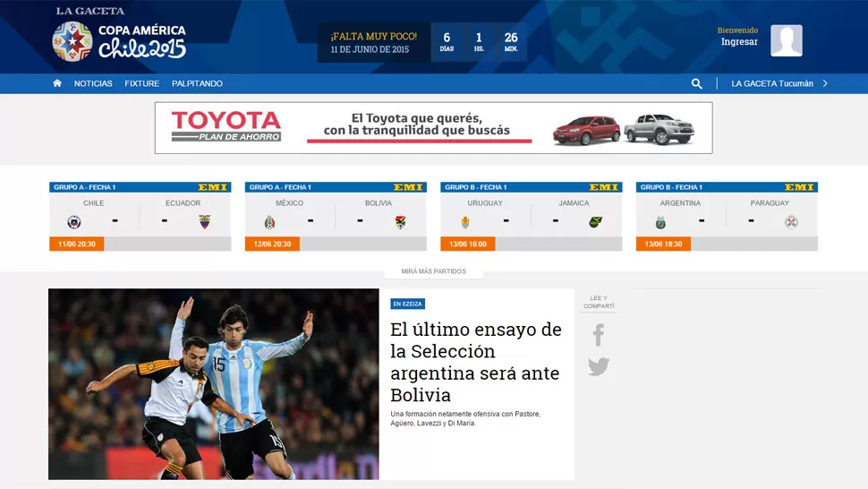
Task: Click the En Ezeiza category tag
Action: point(407,304)
